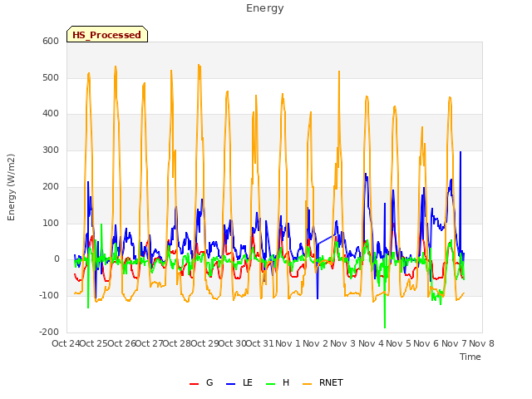
Task: Click the Time x-axis label
Action: coord(470,357)
